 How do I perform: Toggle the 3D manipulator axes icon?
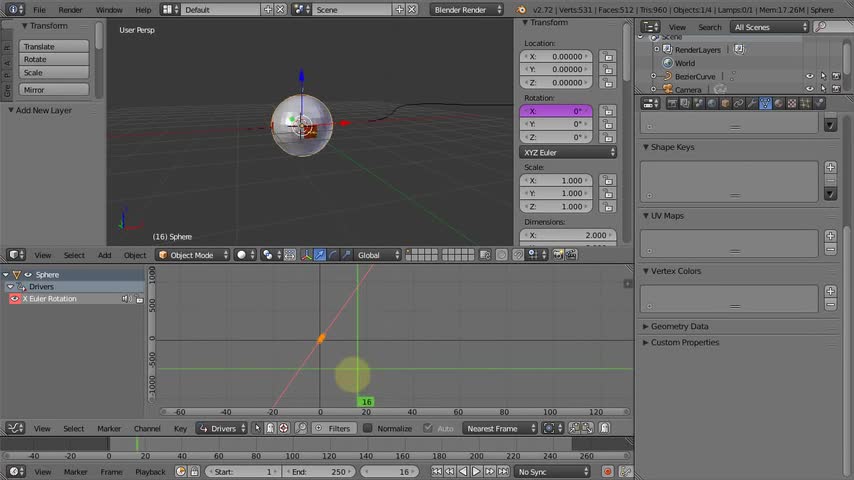[306, 255]
